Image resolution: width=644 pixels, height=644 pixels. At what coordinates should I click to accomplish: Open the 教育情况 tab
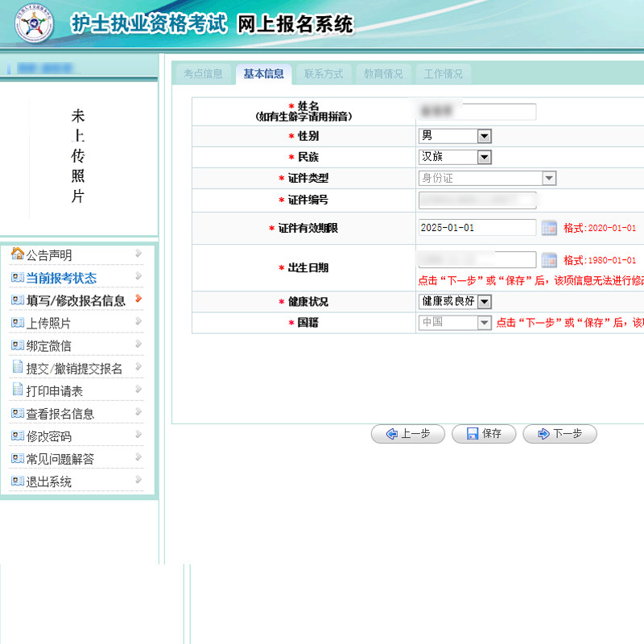coord(383,74)
